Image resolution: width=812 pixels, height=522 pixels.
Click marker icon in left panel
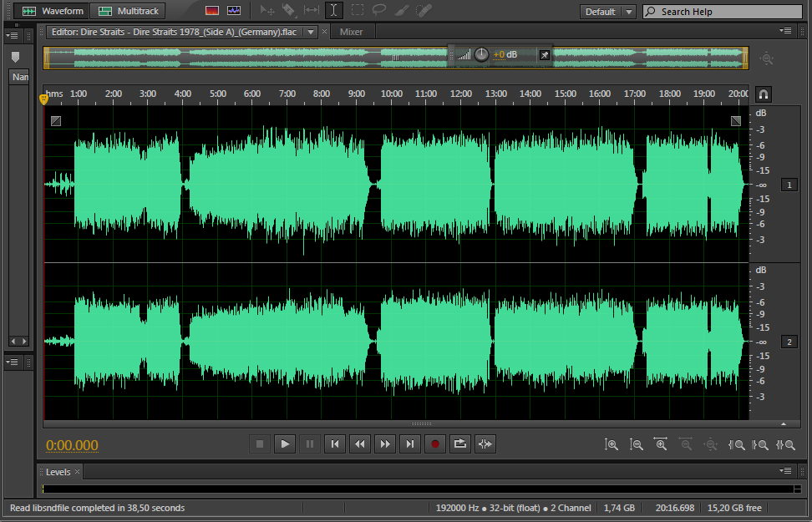(x=15, y=57)
